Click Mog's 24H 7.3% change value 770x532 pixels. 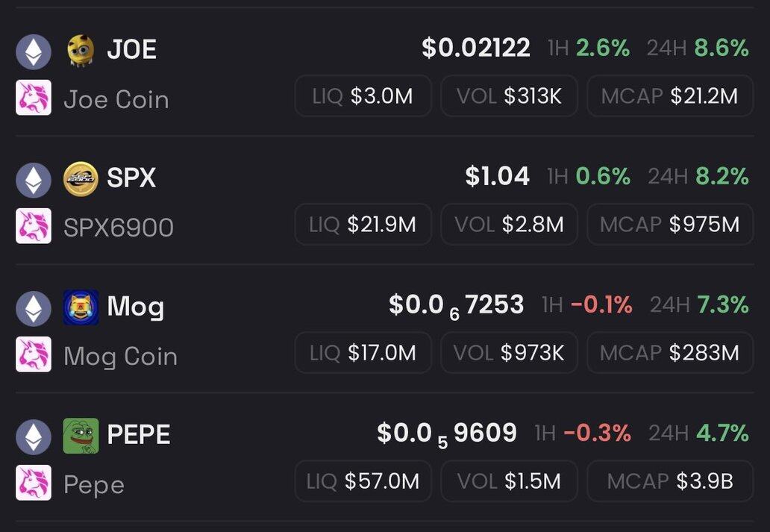click(x=722, y=305)
